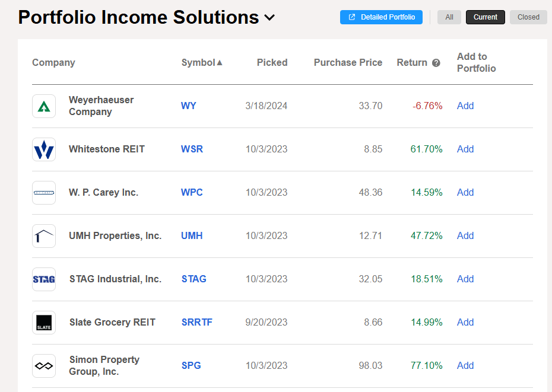Select the Current positions filter

click(485, 17)
